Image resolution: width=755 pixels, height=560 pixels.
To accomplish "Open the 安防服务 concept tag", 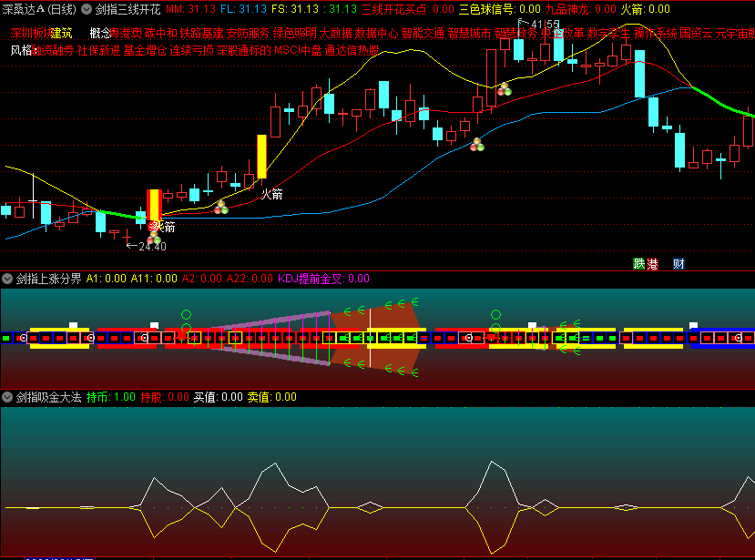I will point(248,33).
